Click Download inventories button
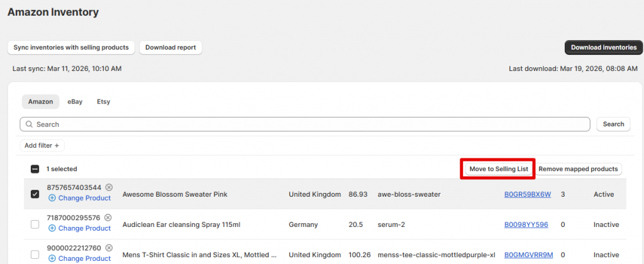 pyautogui.click(x=603, y=48)
